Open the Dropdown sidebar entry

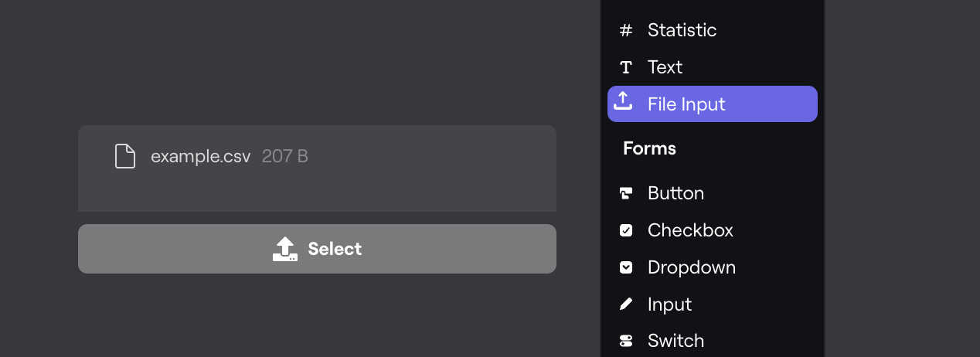(x=691, y=267)
